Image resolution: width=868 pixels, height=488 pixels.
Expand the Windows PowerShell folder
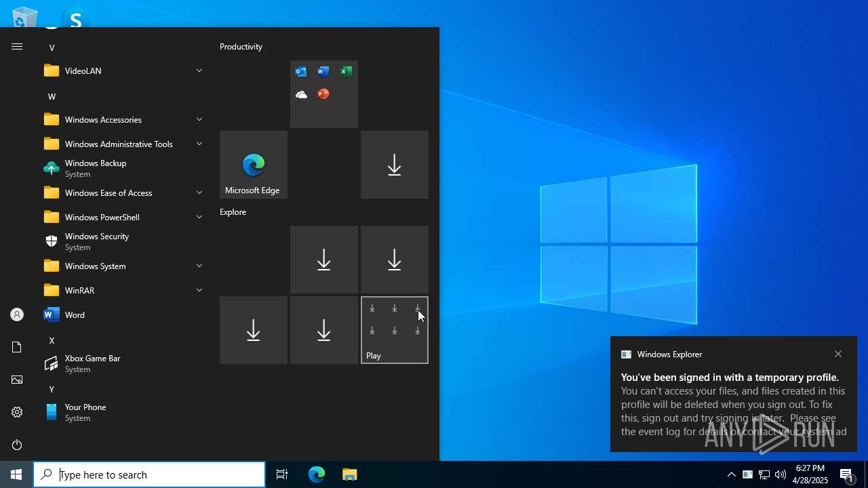(x=123, y=217)
